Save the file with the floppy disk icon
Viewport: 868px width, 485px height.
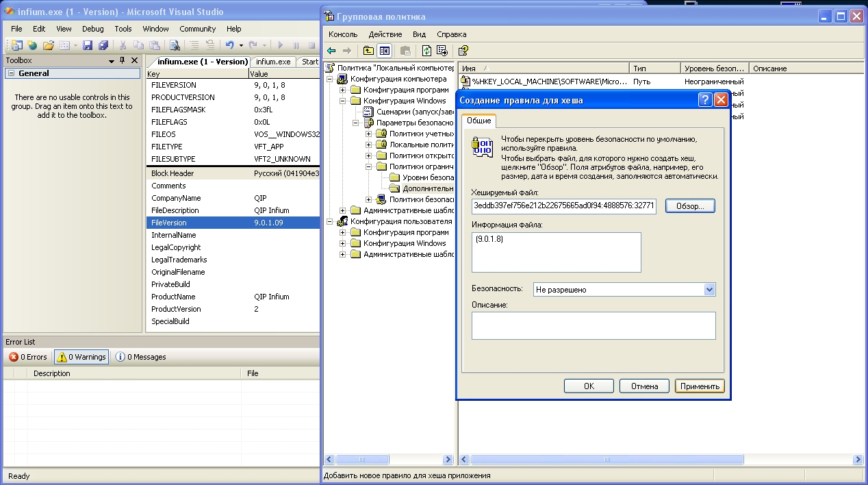(x=88, y=45)
